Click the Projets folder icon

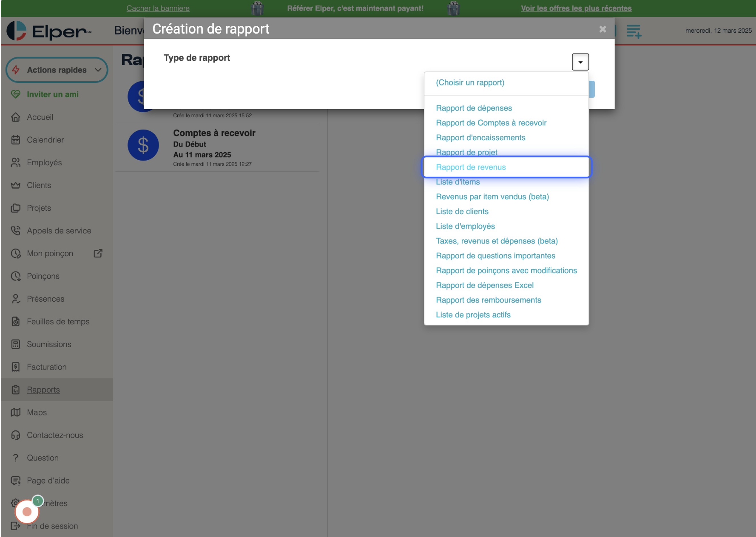coord(16,208)
